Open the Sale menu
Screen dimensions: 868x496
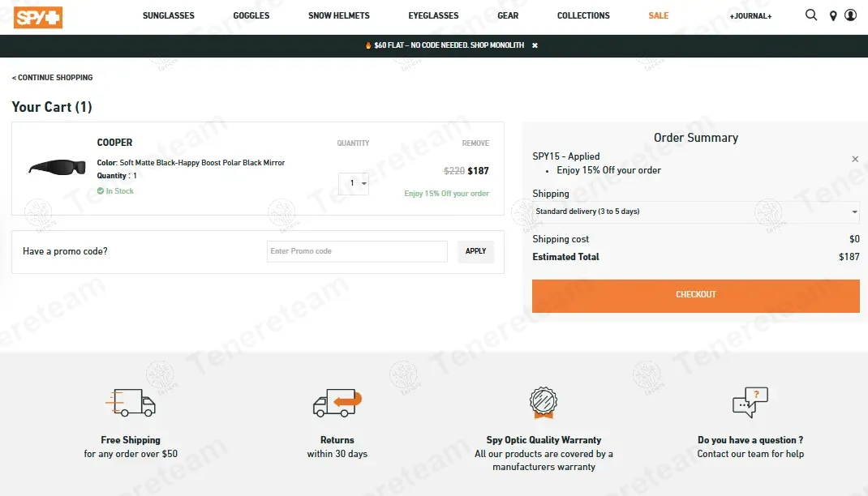(x=658, y=15)
